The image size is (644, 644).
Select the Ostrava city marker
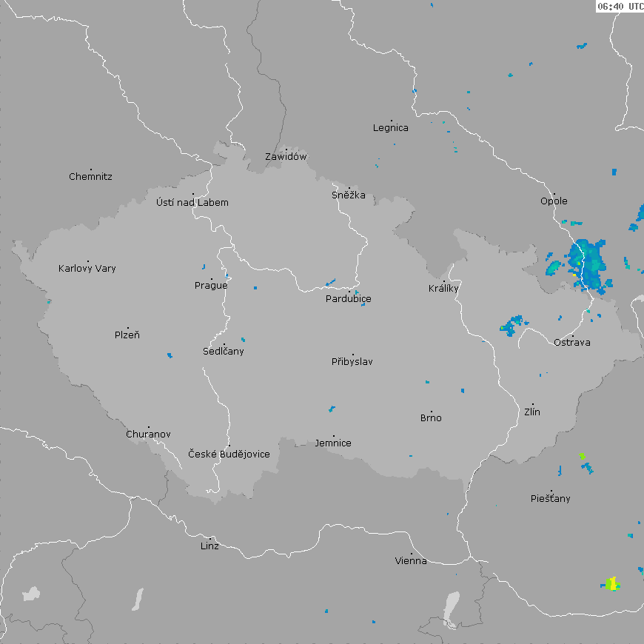coord(572,335)
